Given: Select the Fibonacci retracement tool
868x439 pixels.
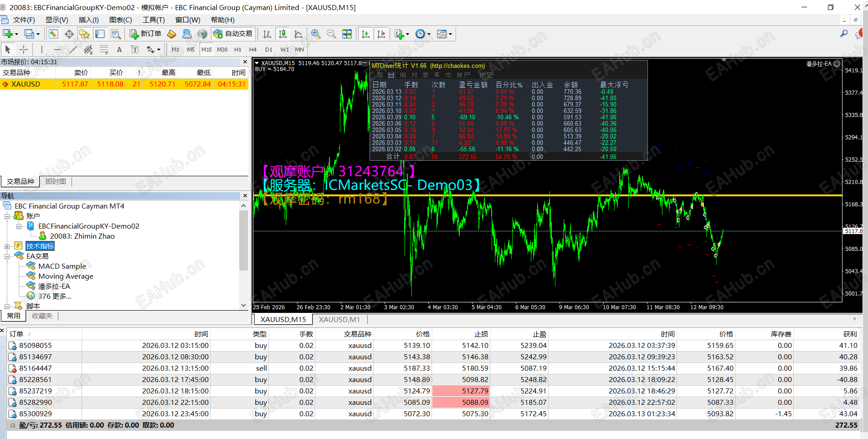Looking at the screenshot, I should tap(104, 49).
